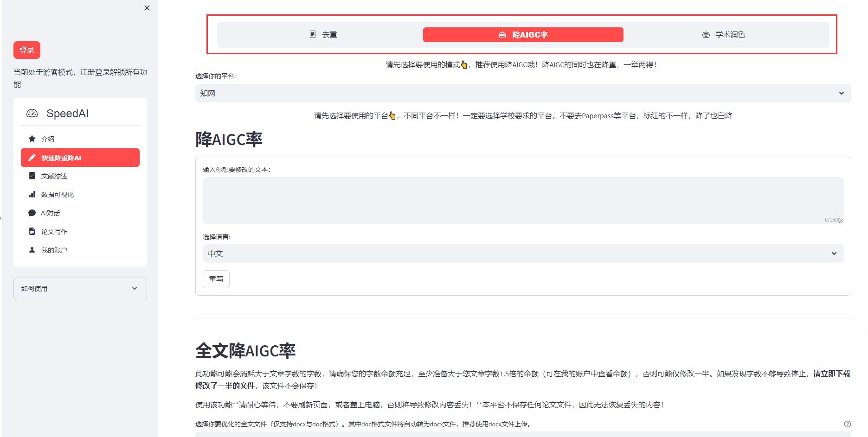This screenshot has width=868, height=437.
Task: Click into the text input area
Action: pos(523,200)
